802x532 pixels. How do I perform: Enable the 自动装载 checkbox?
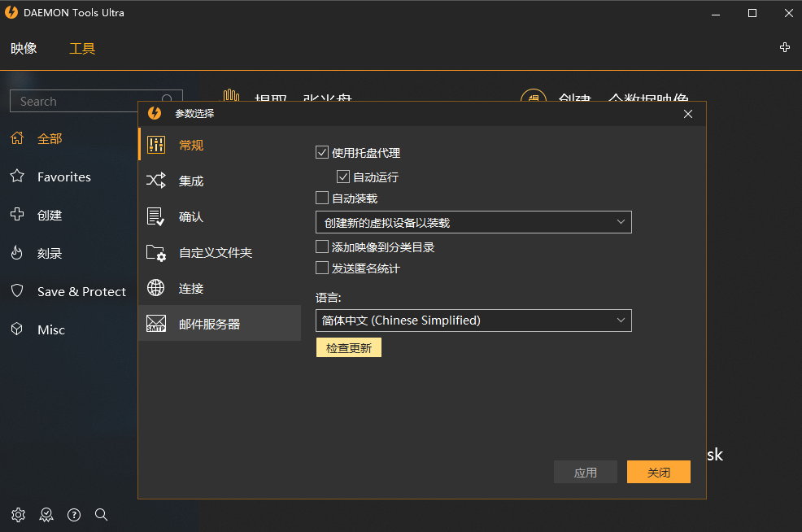[x=322, y=198]
